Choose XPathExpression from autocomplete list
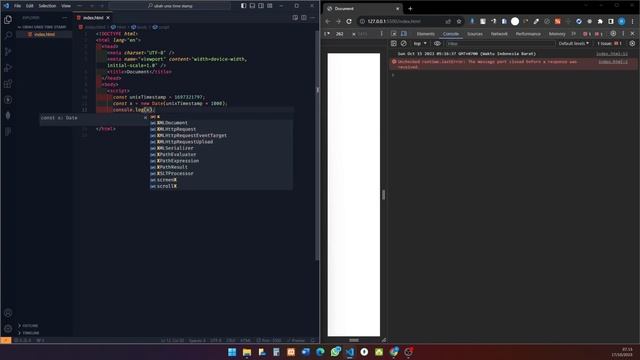Image resolution: width=640 pixels, height=360 pixels. click(x=221, y=161)
